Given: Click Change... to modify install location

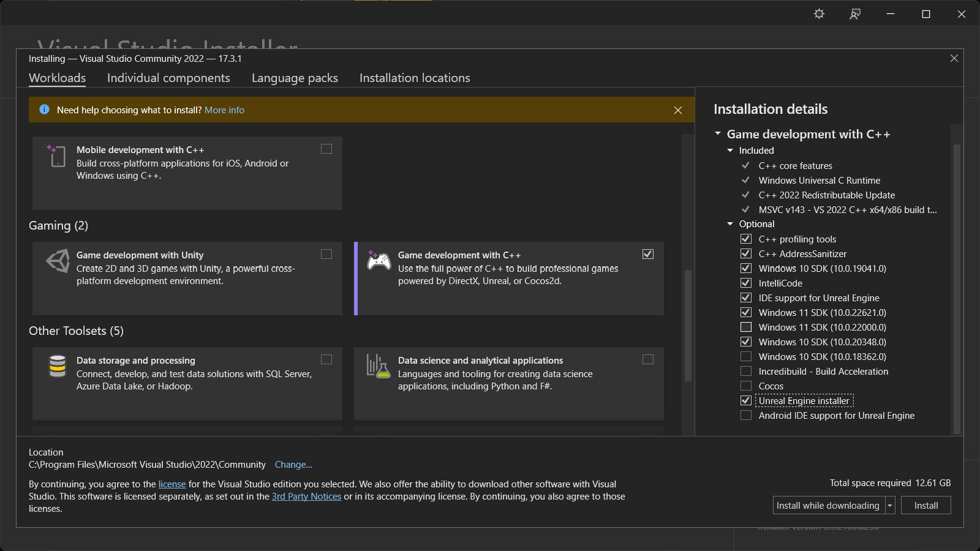Looking at the screenshot, I should coord(293,465).
